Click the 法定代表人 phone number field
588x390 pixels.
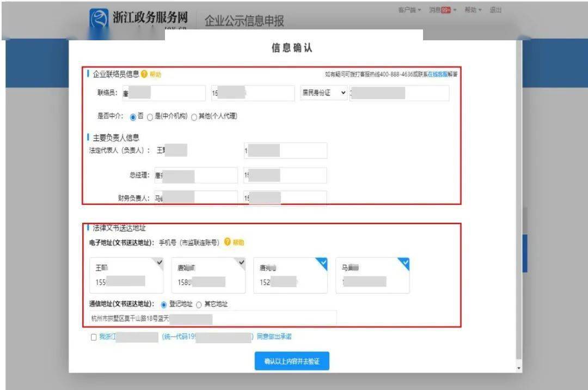285,150
